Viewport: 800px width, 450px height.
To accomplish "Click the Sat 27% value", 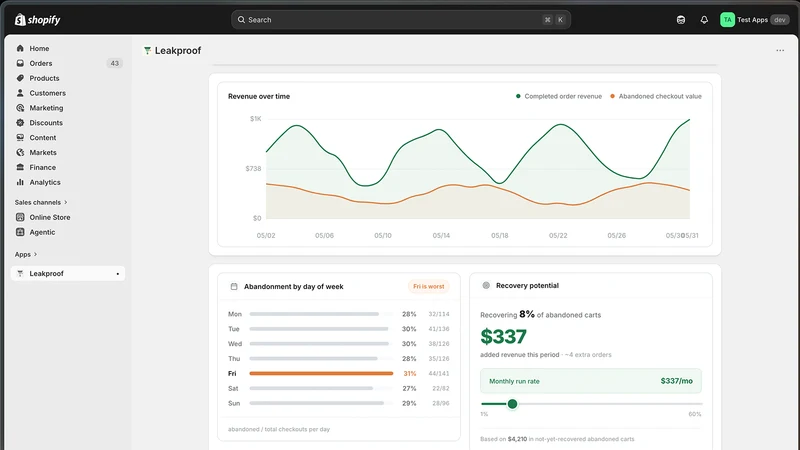I will [409, 388].
